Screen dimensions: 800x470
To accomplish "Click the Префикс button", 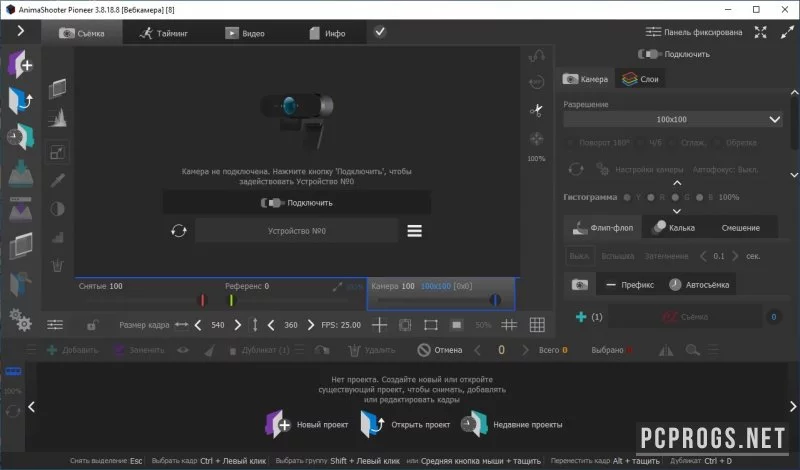I will pyautogui.click(x=630, y=285).
